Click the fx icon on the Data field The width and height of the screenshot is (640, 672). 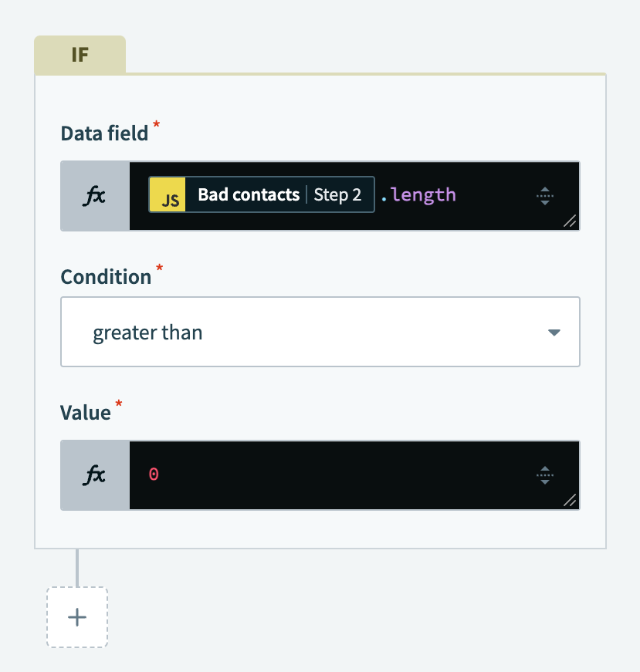click(94, 195)
